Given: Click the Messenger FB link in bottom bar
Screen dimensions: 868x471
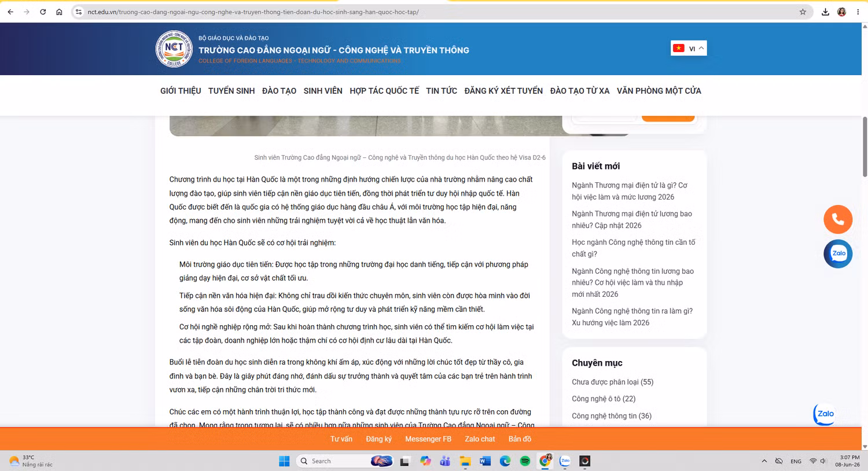Looking at the screenshot, I should pos(428,439).
